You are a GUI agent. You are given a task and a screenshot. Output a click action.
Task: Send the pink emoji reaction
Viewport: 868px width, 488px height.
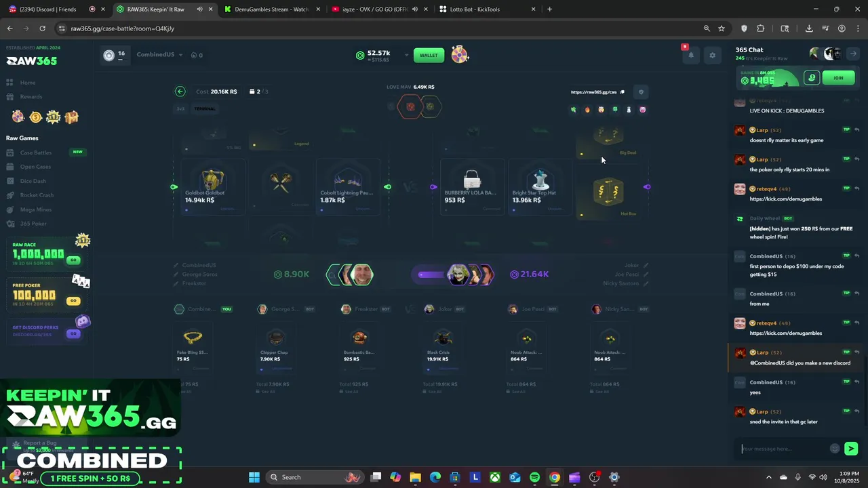[643, 110]
